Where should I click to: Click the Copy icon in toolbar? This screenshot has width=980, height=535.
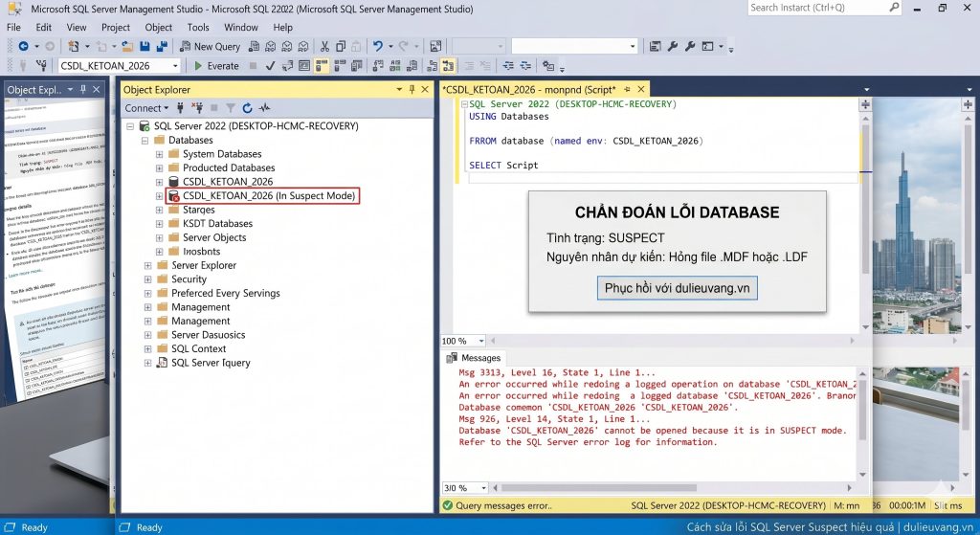coord(341,46)
